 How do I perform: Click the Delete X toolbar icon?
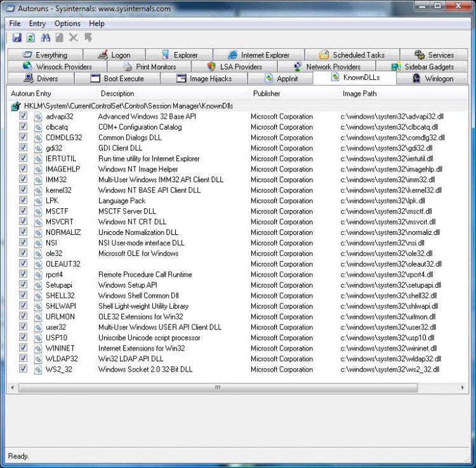74,37
